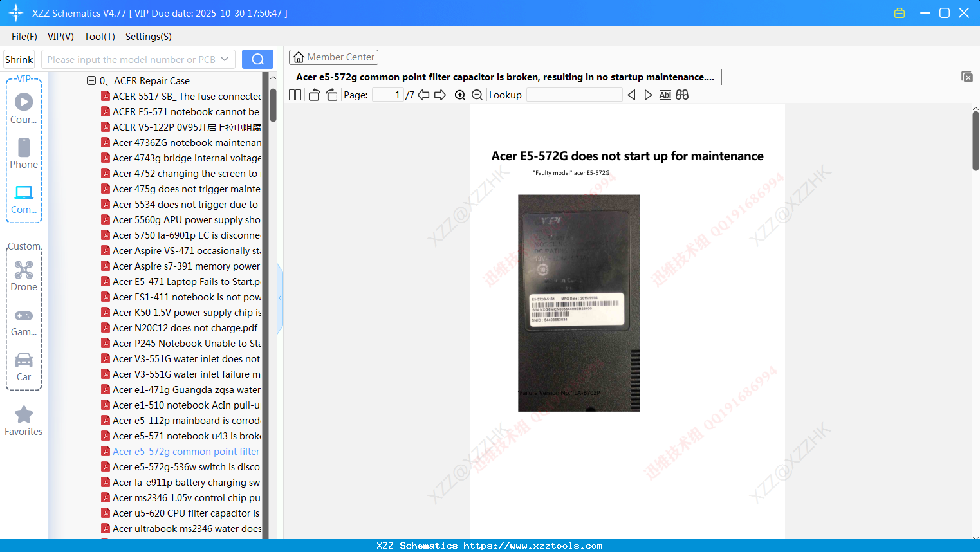980x552 pixels.
Task: Rotate page clockwise
Action: tap(331, 95)
